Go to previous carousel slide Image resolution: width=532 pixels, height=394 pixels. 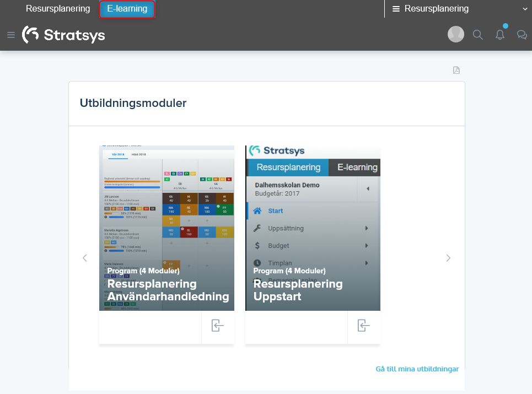point(85,258)
